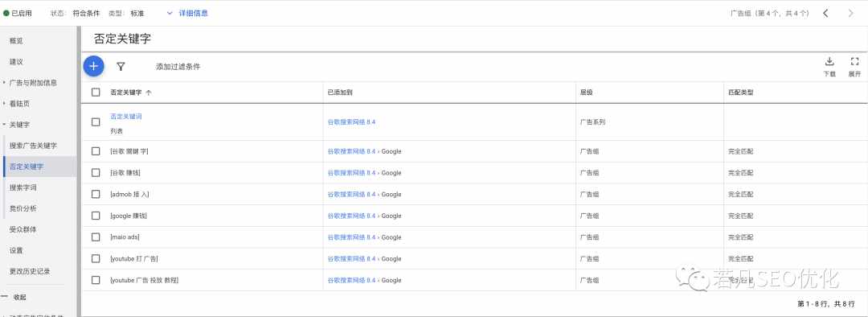Select all rows header checkbox

pos(96,93)
